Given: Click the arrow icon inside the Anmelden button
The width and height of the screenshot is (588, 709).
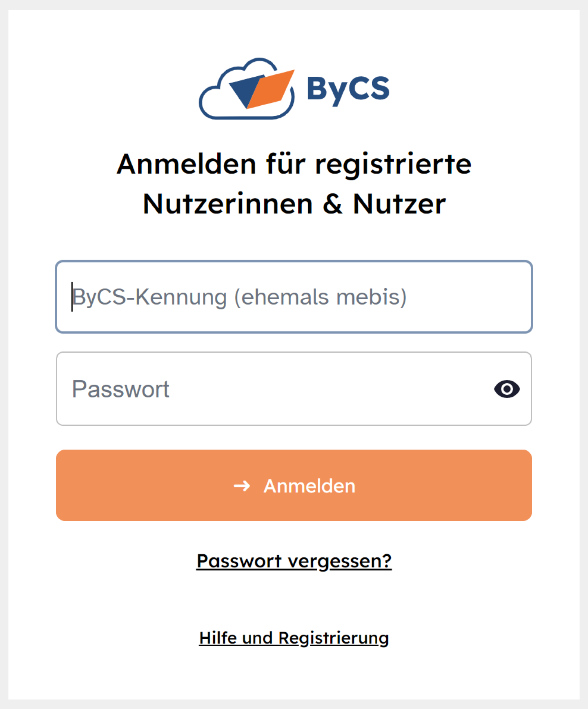Looking at the screenshot, I should point(242,486).
